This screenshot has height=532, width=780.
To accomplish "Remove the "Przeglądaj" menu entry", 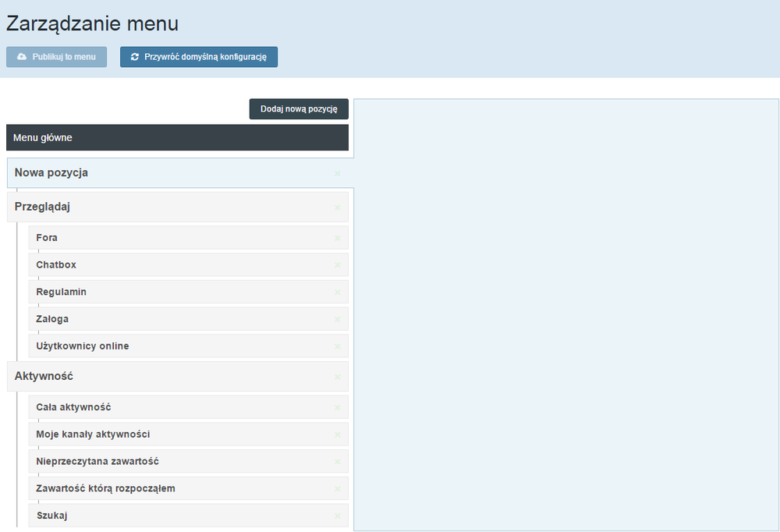I will click(337, 207).
